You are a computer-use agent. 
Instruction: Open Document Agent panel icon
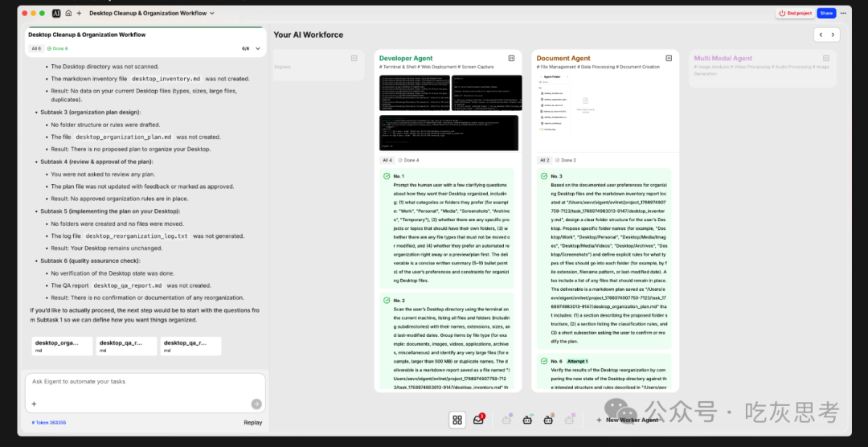pos(669,58)
